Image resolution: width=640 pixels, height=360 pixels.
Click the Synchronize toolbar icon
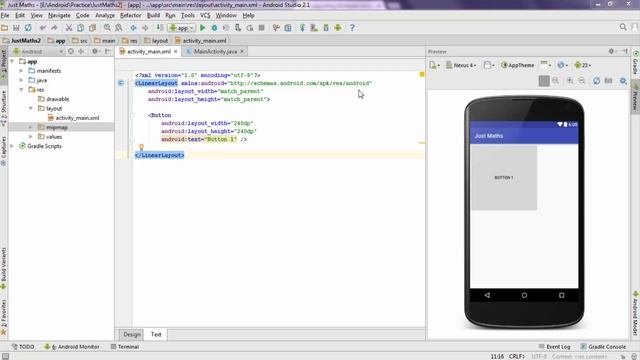(x=28, y=28)
